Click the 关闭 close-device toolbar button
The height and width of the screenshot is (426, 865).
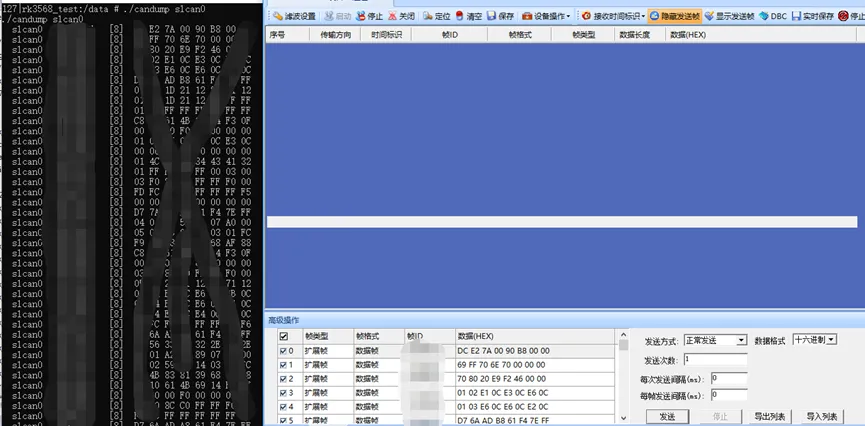coord(401,16)
